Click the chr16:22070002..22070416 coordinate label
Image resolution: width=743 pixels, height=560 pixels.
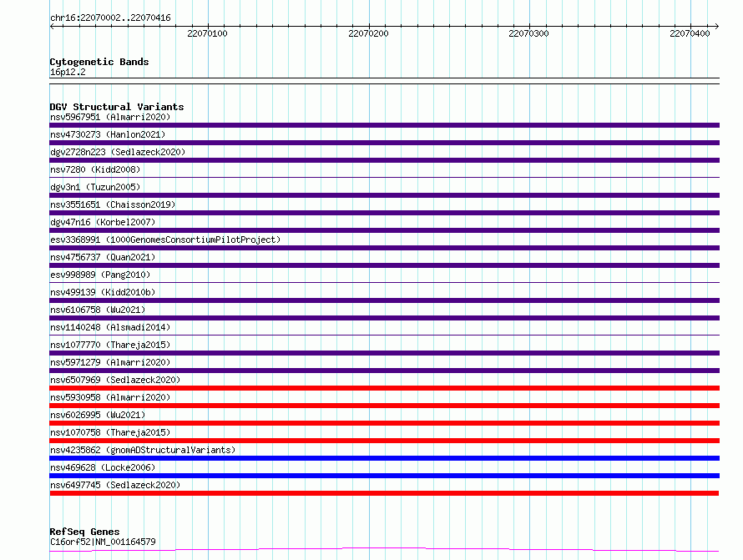coord(110,18)
